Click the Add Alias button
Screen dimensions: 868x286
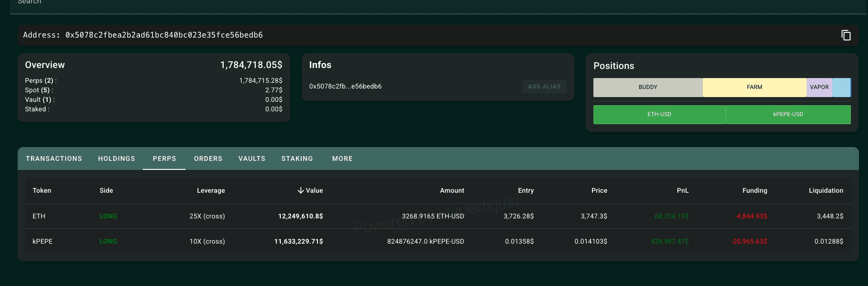544,87
